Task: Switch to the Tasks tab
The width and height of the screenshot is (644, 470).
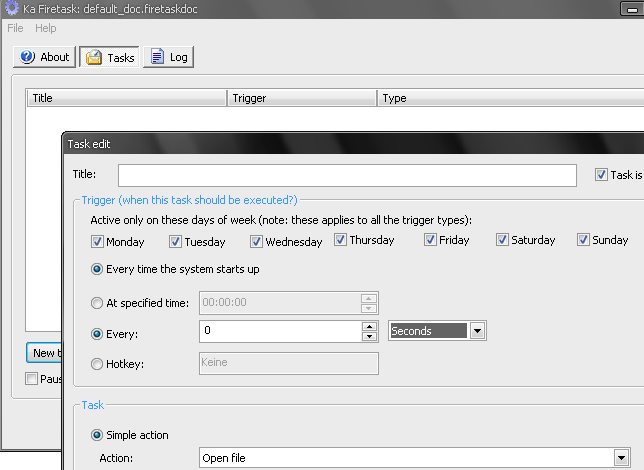Action: pos(110,57)
